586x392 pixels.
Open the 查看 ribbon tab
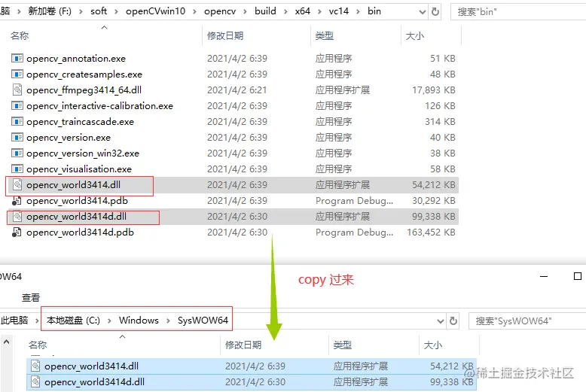tap(31, 297)
